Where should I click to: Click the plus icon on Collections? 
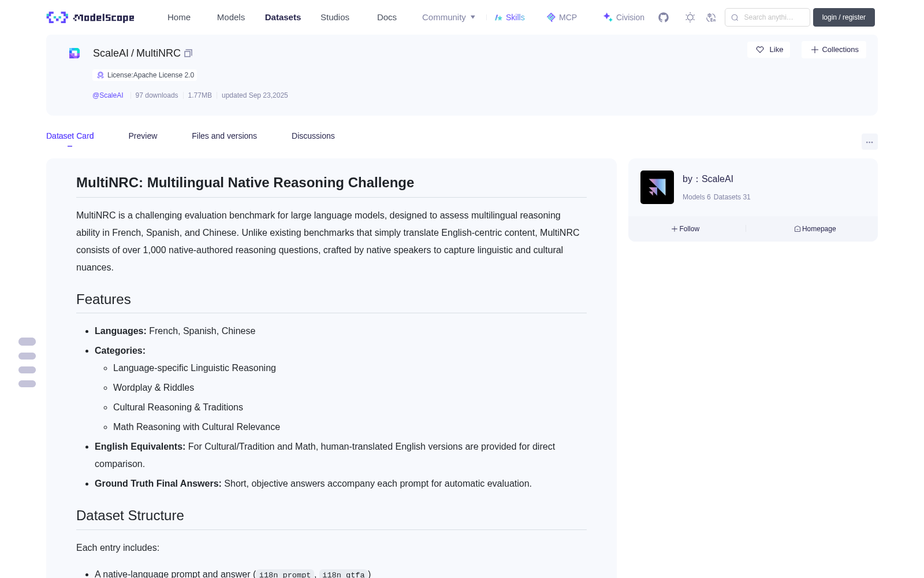point(815,50)
